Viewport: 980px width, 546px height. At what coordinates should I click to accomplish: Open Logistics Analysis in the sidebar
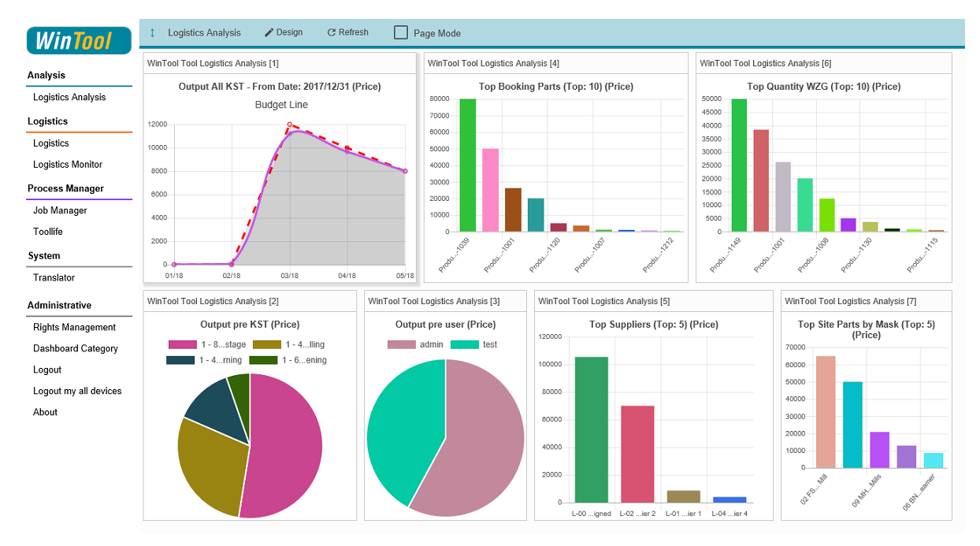point(69,97)
